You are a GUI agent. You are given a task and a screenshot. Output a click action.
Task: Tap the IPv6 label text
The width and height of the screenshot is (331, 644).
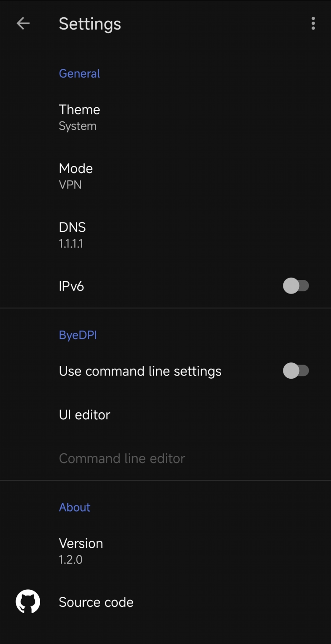click(x=71, y=286)
